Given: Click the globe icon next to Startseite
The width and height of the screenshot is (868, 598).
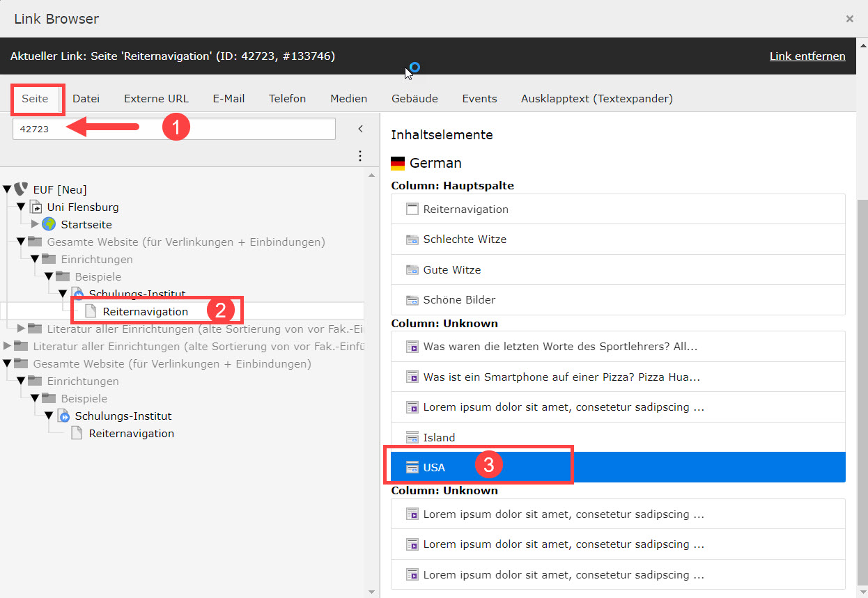Looking at the screenshot, I should click(x=49, y=224).
